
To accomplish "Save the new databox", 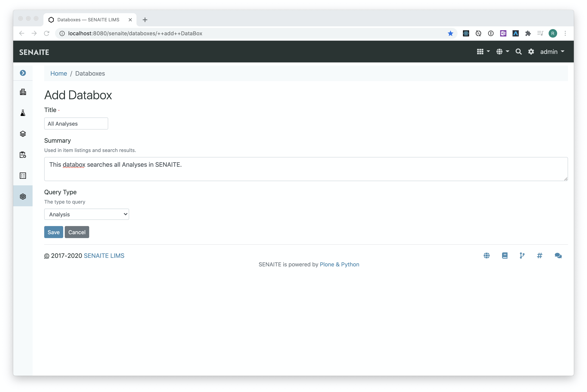I will coord(54,232).
